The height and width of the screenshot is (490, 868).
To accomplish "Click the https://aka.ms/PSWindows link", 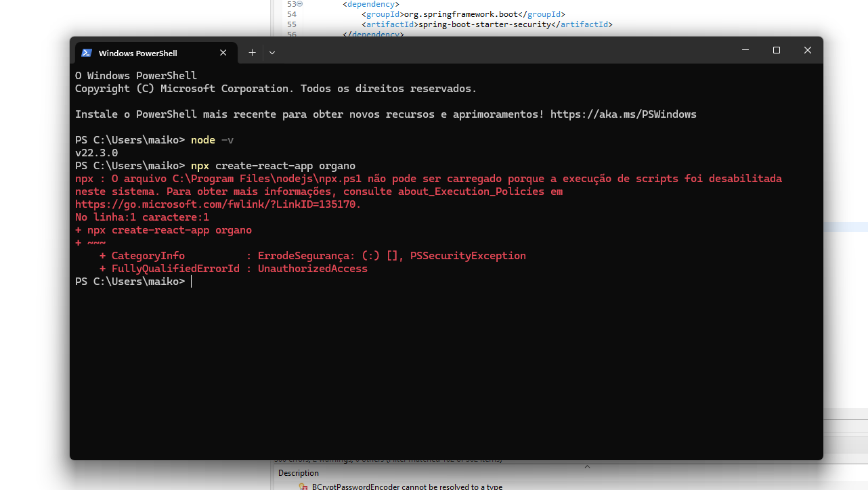I will pos(623,114).
